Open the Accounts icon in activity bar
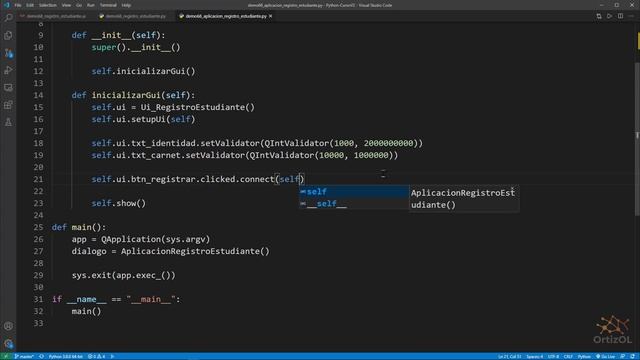640x360 pixels. tap(8, 326)
